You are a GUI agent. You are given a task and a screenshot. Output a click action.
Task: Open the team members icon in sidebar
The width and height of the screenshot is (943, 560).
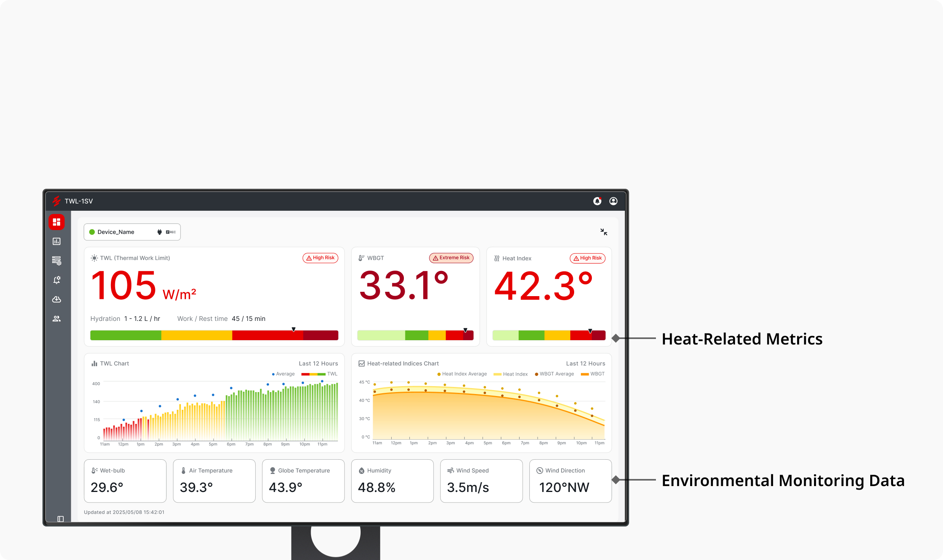tap(56, 319)
